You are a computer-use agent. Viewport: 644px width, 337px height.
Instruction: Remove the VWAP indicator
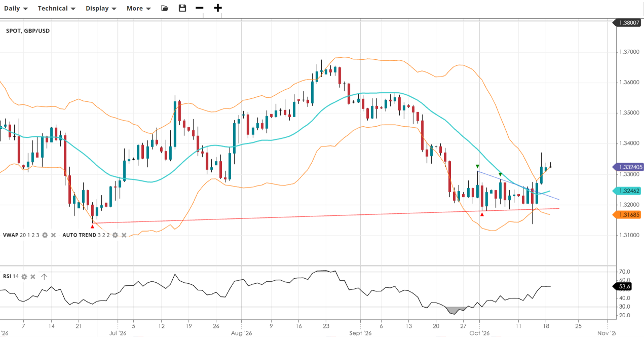[53, 235]
